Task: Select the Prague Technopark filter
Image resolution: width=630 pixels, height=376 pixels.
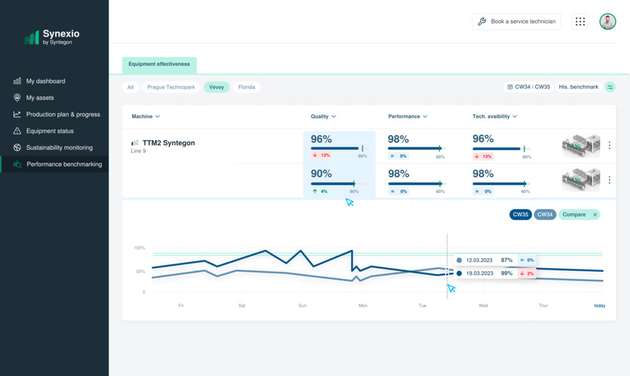Action: click(x=171, y=87)
